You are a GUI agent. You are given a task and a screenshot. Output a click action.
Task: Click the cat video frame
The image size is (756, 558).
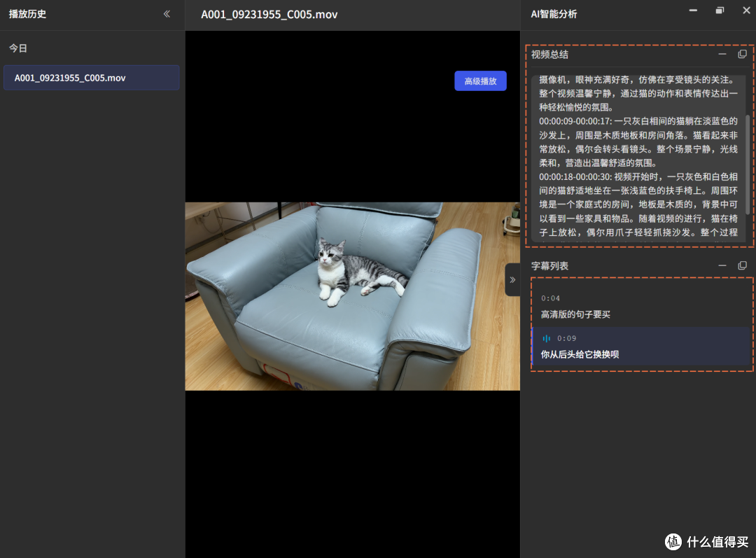click(x=352, y=296)
